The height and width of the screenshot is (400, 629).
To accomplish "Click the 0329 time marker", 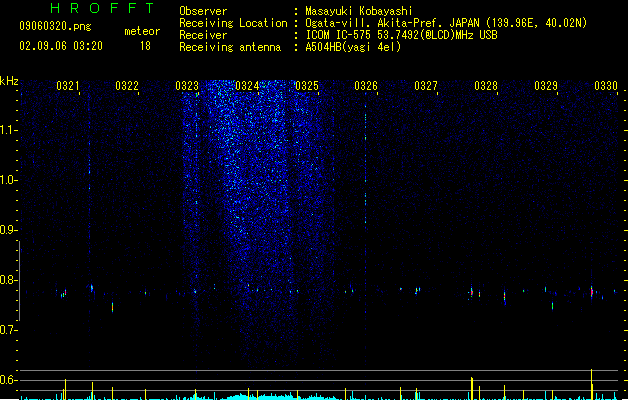I will (x=546, y=86).
